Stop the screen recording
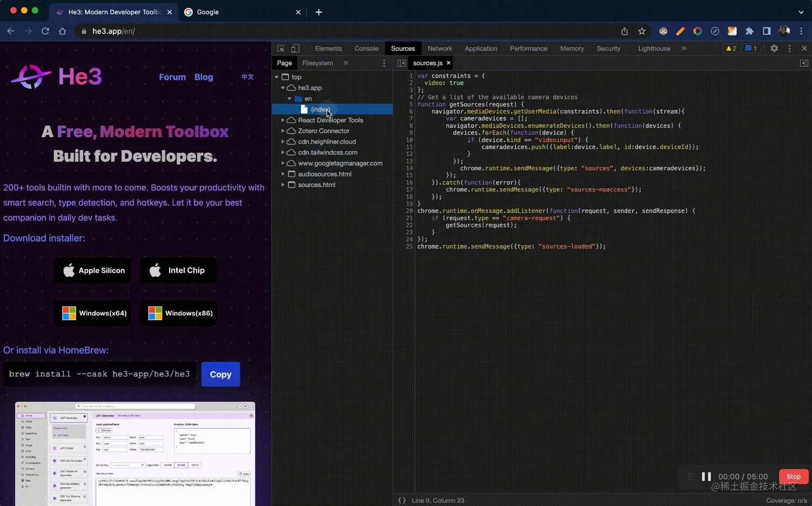 [x=793, y=476]
